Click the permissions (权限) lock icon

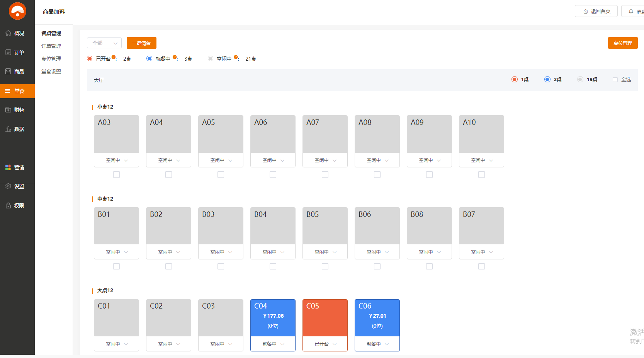coord(8,206)
